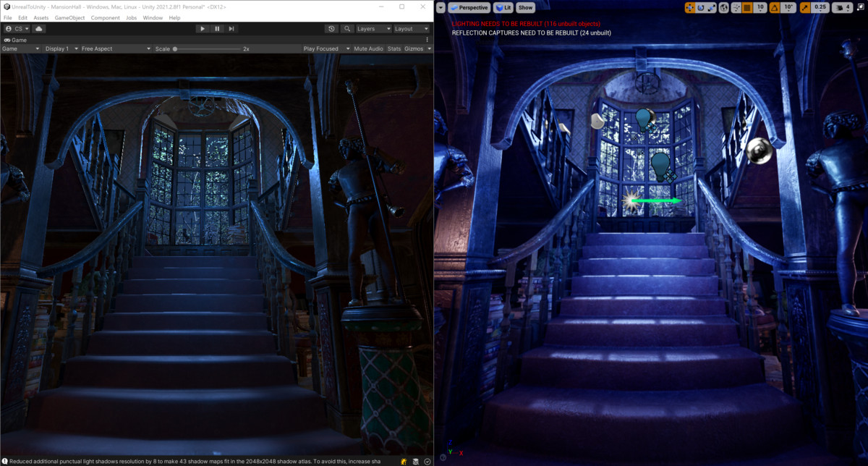The image size is (868, 466).
Task: Open the Lit view mode dropdown
Action: (503, 7)
